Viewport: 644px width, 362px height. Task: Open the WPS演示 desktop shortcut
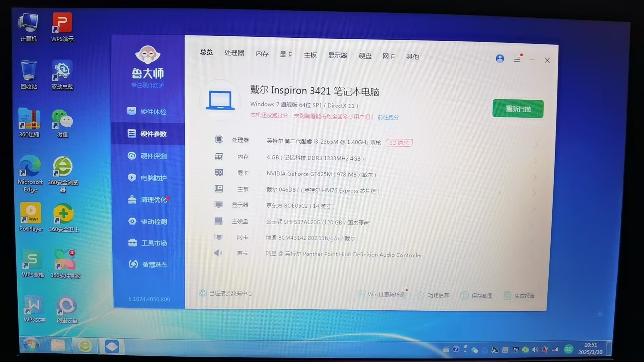(62, 27)
